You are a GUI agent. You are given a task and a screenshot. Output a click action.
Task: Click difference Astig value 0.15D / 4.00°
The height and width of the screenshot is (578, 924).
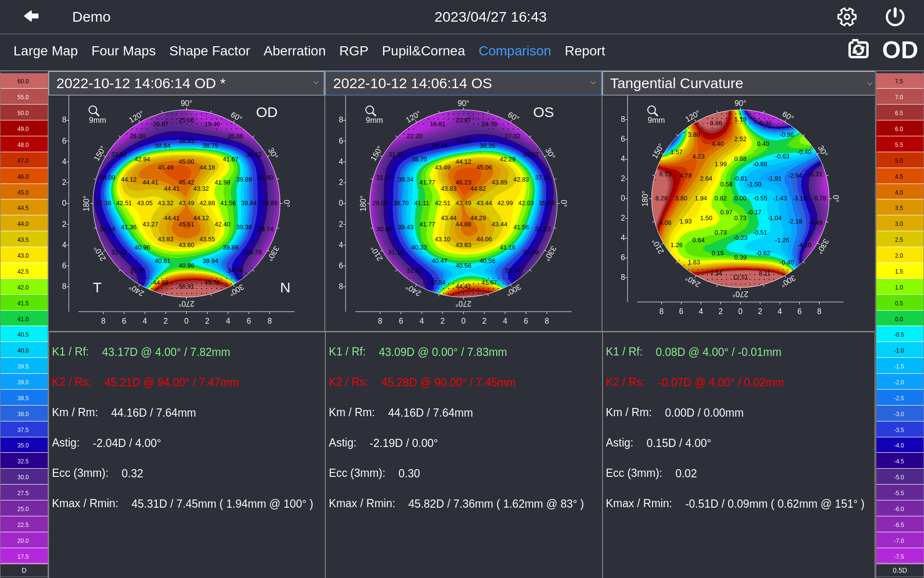(x=679, y=443)
